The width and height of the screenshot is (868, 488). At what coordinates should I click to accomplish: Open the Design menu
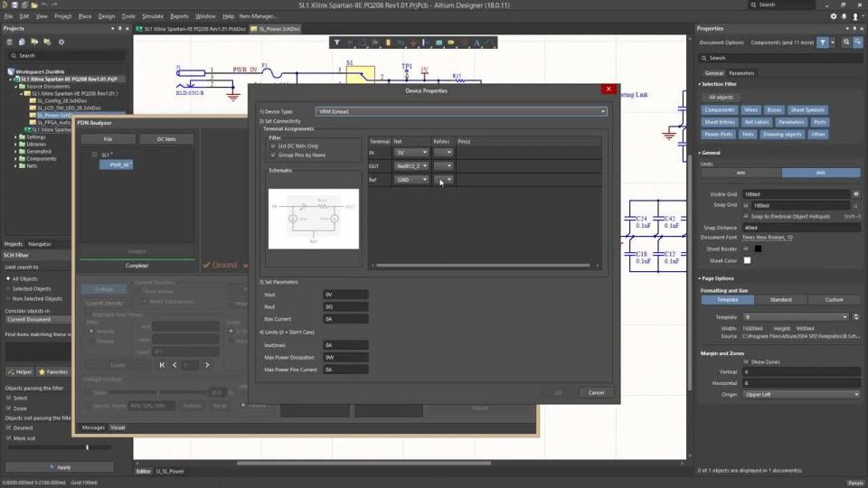[107, 16]
